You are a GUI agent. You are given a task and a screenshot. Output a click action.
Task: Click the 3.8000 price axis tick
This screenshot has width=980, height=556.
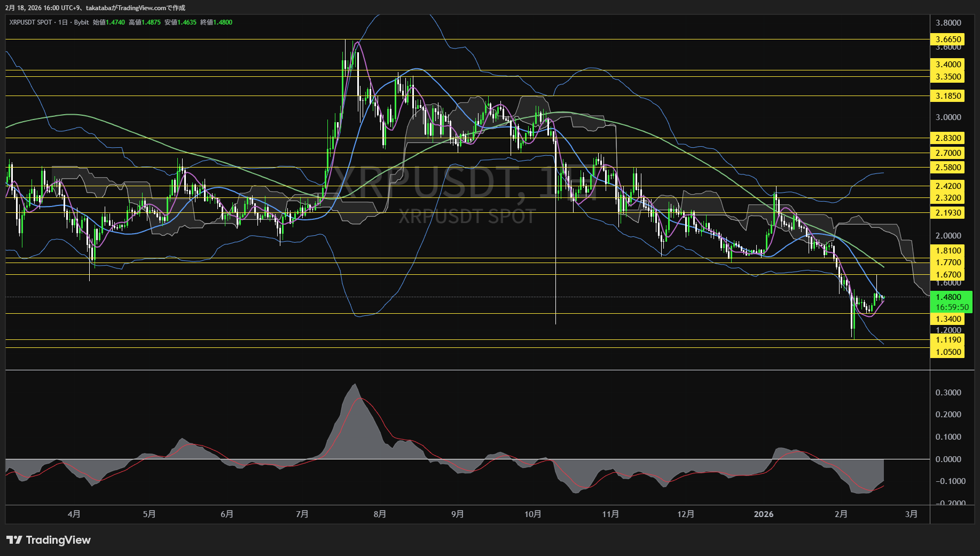[x=948, y=22]
